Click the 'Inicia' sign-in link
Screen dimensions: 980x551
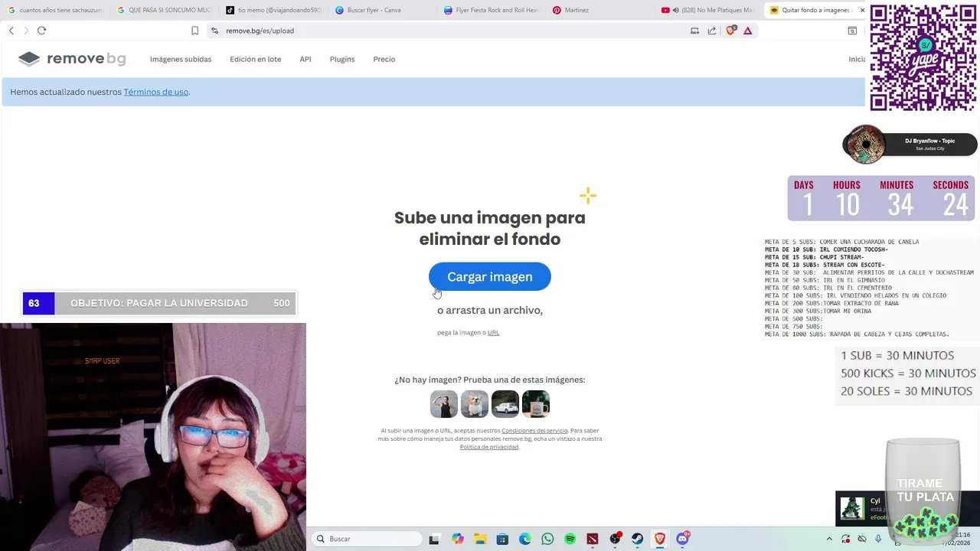[857, 59]
